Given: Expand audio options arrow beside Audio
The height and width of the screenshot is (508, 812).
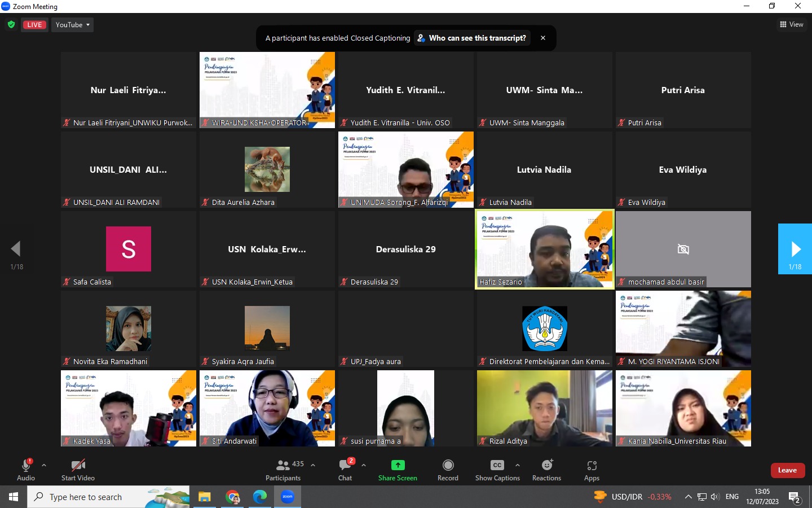Looking at the screenshot, I should pyautogui.click(x=44, y=465).
